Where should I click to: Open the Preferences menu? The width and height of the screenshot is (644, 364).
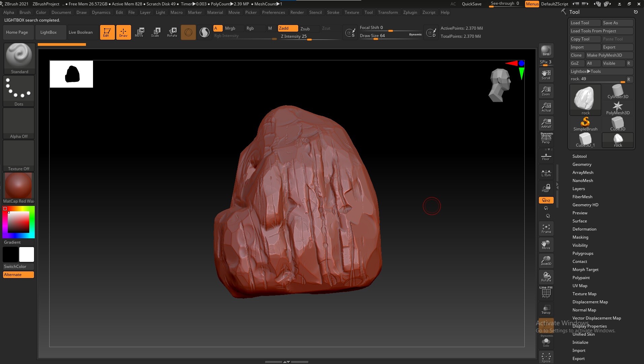(x=273, y=12)
